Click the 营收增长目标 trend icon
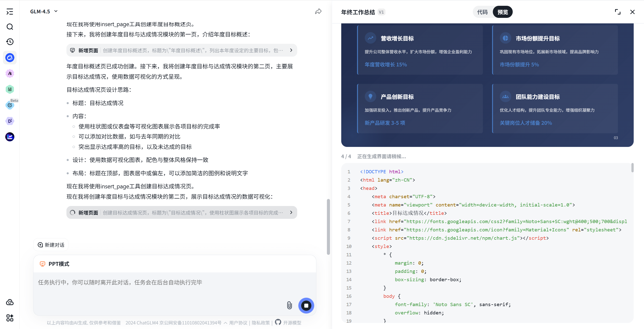 (x=370, y=38)
